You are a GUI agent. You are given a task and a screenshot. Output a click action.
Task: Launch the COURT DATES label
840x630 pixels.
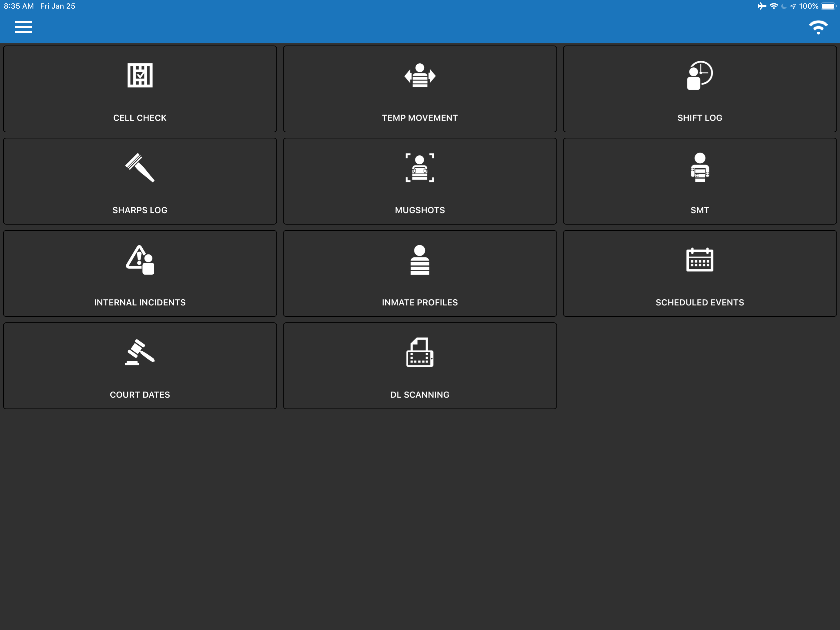pyautogui.click(x=140, y=395)
